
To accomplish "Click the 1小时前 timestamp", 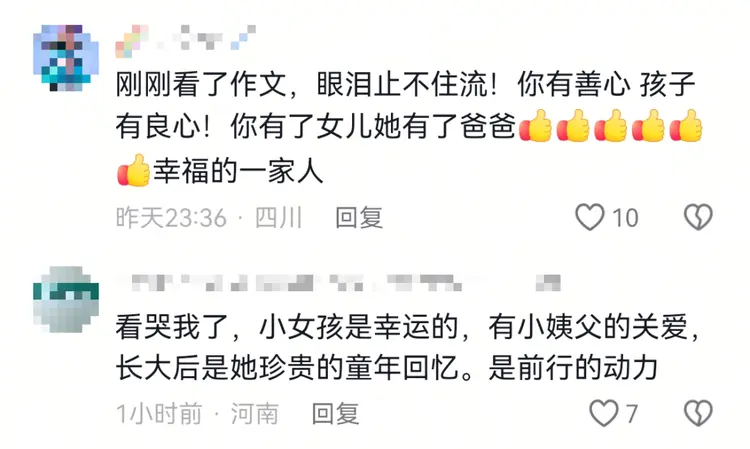I will (x=159, y=414).
